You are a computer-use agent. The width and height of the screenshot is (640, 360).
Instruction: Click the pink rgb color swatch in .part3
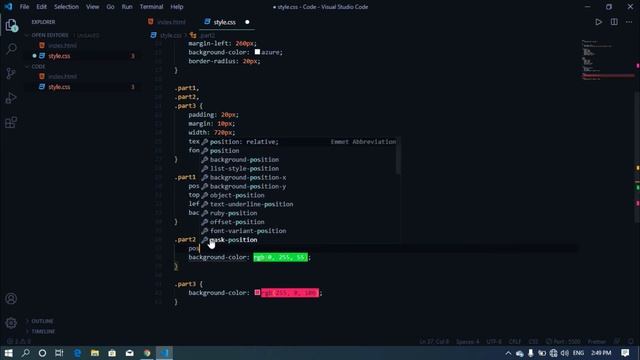click(x=257, y=293)
